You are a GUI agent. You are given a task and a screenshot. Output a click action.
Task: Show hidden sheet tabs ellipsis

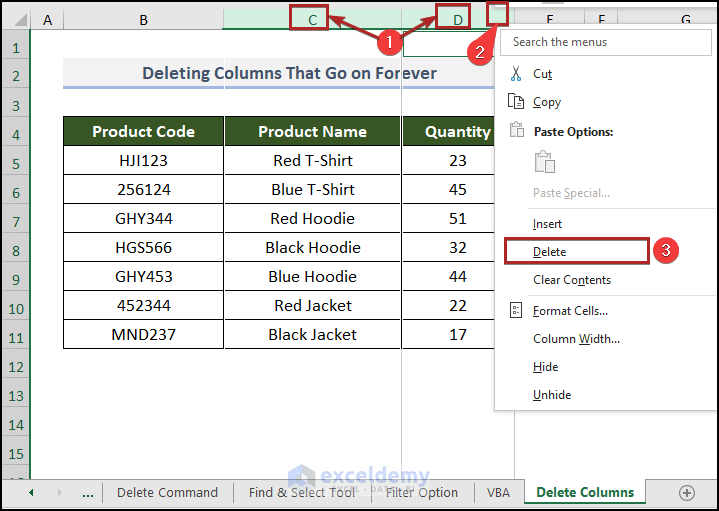[x=88, y=494]
